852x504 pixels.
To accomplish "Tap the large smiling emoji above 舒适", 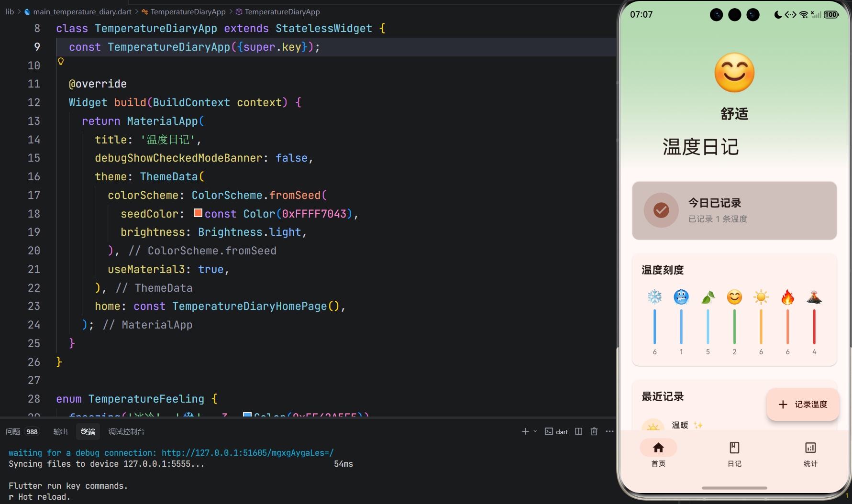I will pos(734,73).
